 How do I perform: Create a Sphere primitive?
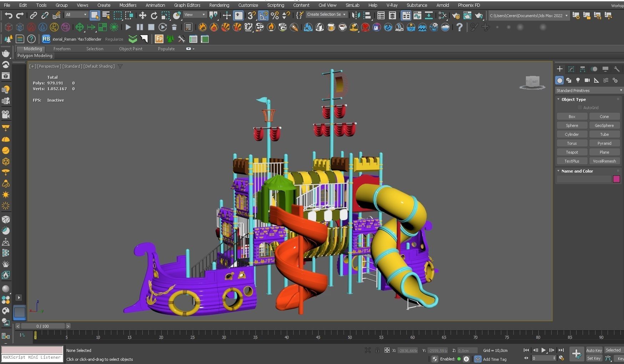click(x=572, y=125)
